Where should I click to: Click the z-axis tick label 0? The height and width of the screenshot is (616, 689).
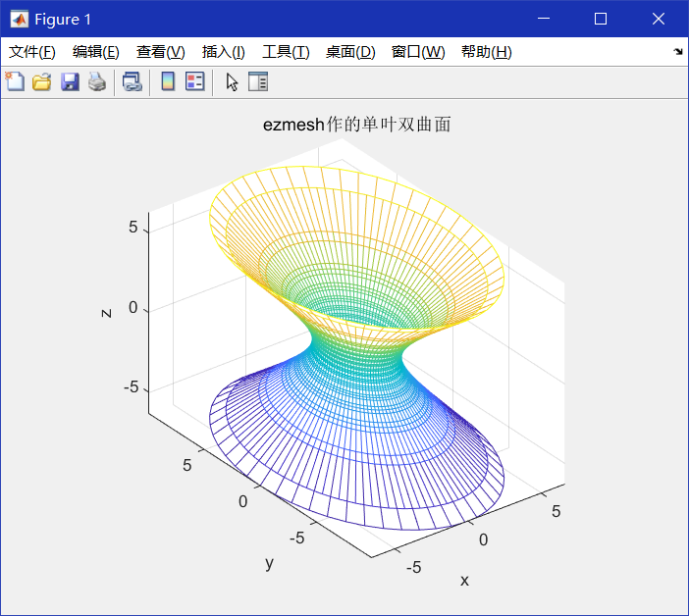pos(133,307)
